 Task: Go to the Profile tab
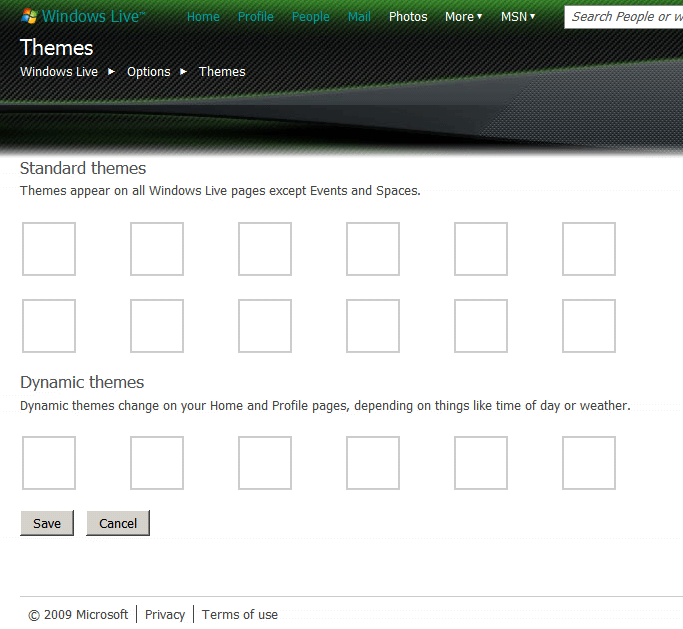(255, 17)
